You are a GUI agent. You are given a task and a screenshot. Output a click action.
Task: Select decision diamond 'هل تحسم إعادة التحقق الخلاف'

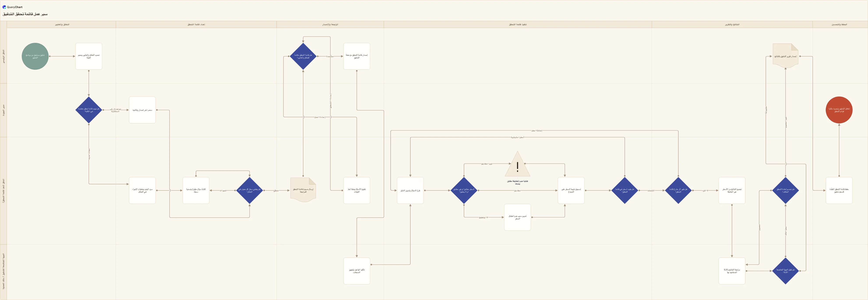[785, 190]
